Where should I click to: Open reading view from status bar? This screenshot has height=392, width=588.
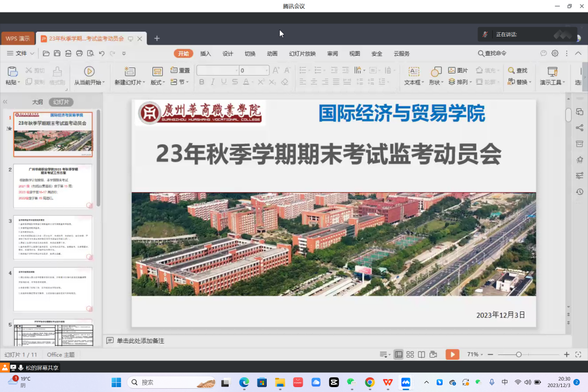point(421,354)
